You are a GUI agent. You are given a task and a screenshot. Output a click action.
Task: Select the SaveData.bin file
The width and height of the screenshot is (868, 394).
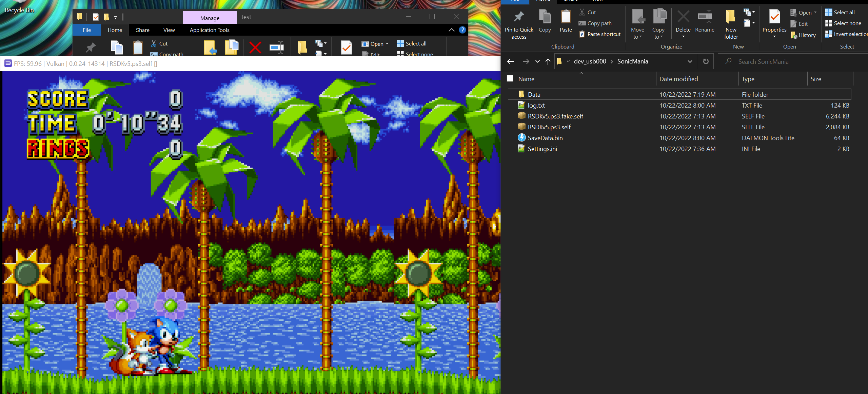(x=679, y=138)
